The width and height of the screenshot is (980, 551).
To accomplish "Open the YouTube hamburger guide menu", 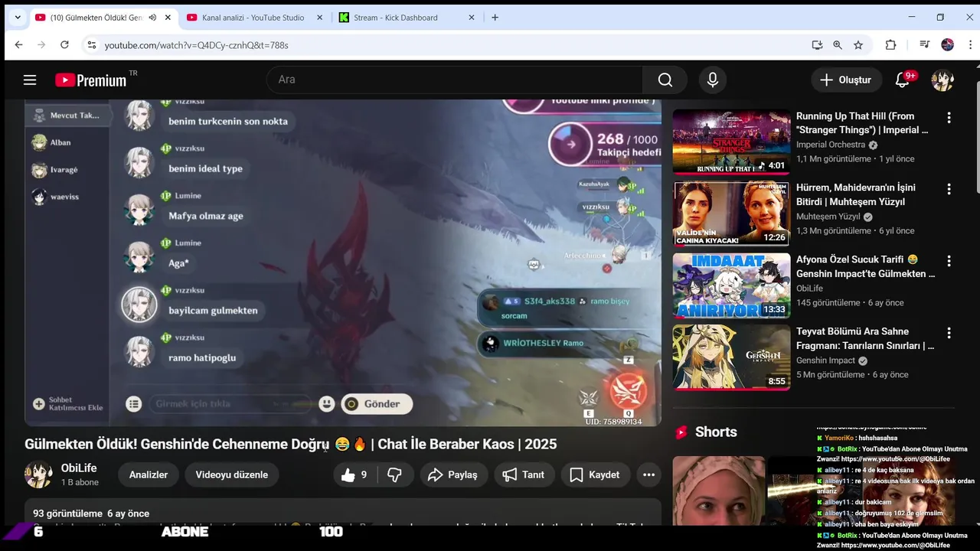I will 30,80.
